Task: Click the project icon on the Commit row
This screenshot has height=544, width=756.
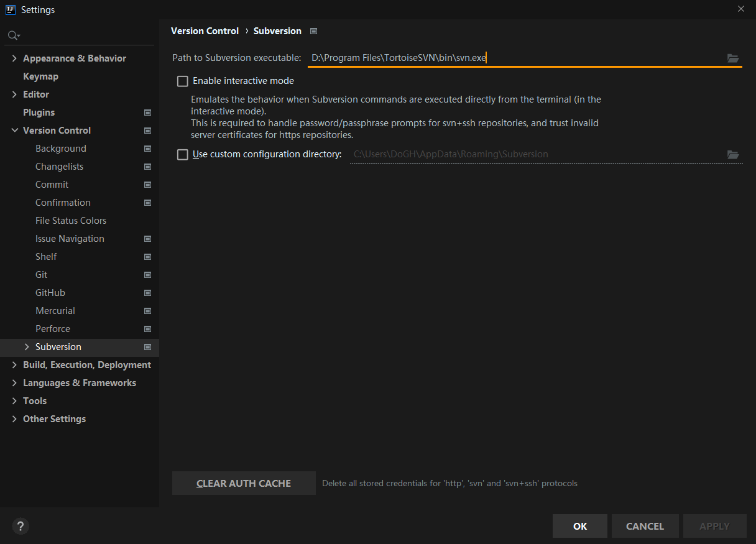Action: [147, 185]
